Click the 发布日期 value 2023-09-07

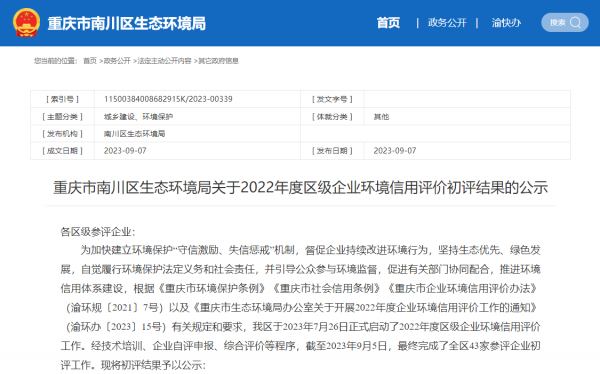tap(395, 150)
